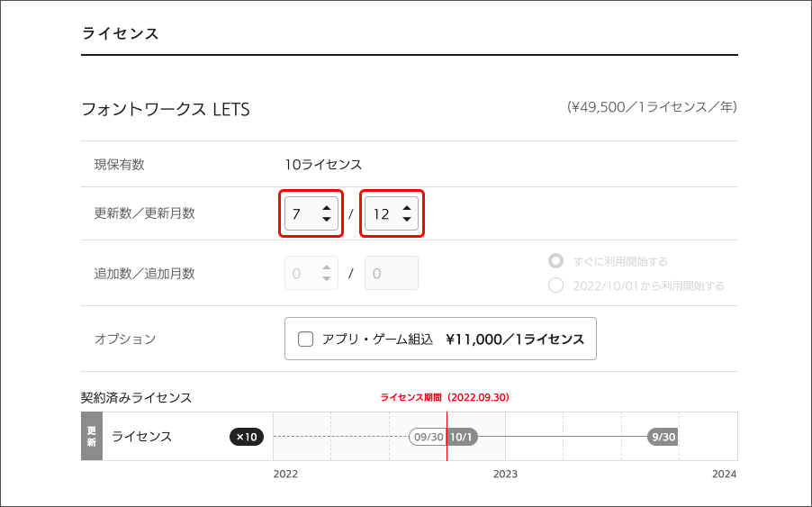Click the ライセンス section heading

coord(120,33)
